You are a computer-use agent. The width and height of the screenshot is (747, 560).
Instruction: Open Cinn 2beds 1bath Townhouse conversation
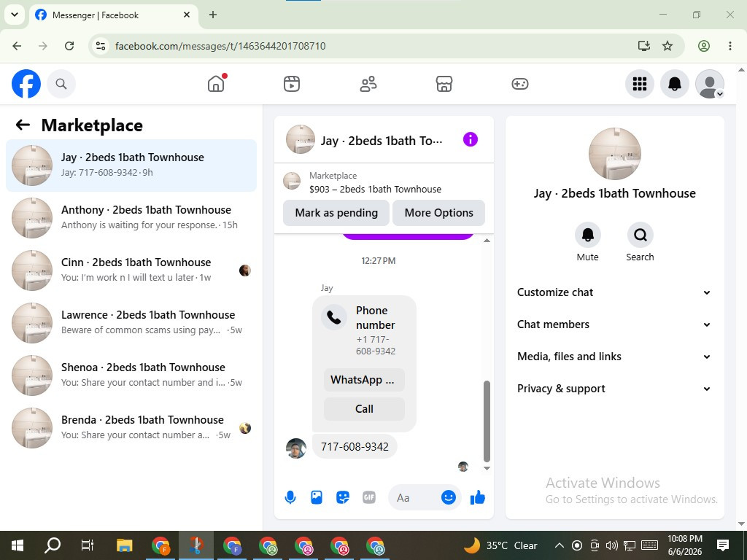131,270
